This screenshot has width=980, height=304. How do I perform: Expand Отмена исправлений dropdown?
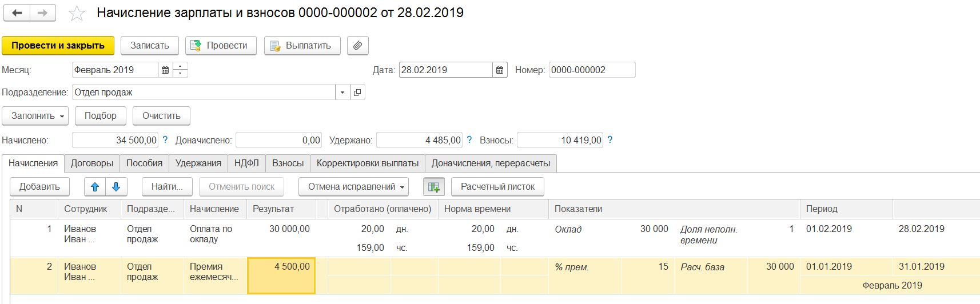pyautogui.click(x=353, y=186)
